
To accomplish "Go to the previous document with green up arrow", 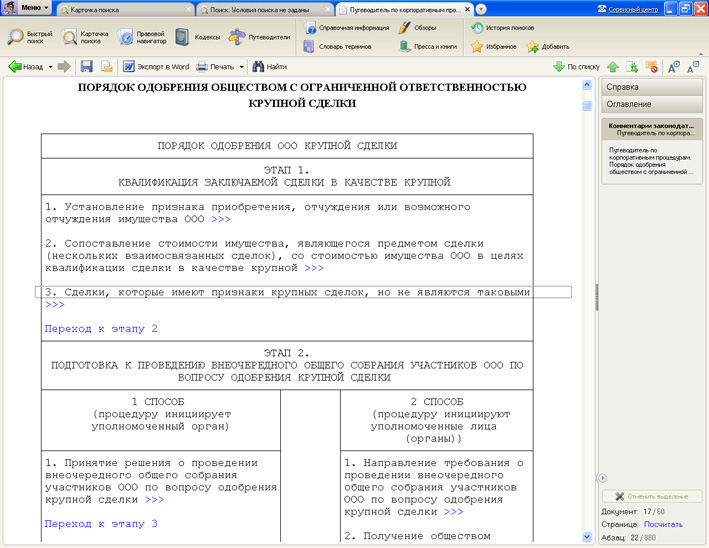I will 613,67.
